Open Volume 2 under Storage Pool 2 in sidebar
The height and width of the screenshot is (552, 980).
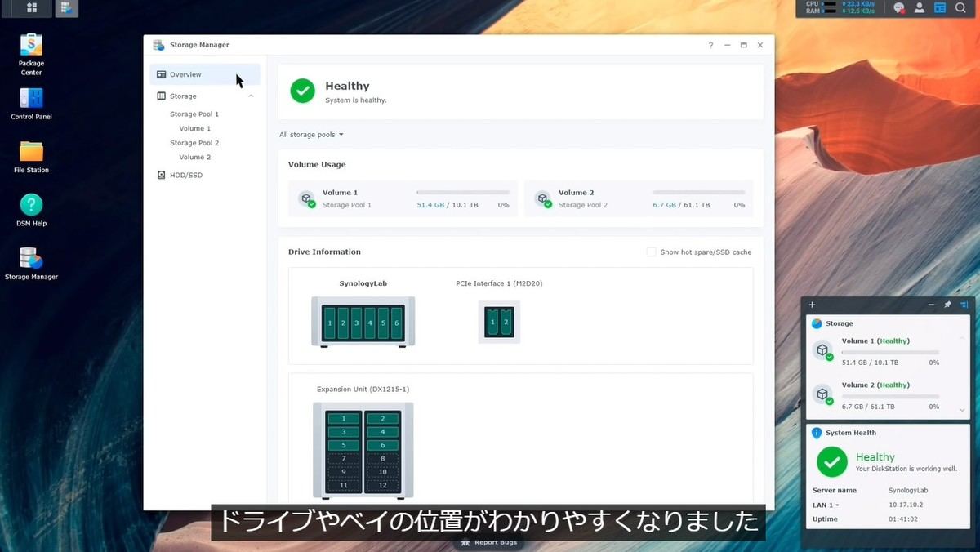(x=195, y=158)
